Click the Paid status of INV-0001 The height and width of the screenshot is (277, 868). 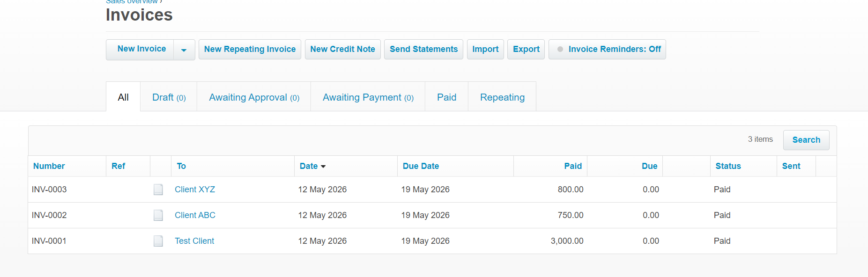[x=722, y=241]
